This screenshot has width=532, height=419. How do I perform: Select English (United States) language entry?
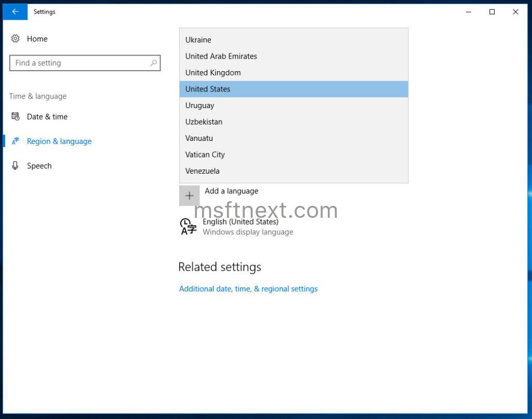pyautogui.click(x=241, y=221)
